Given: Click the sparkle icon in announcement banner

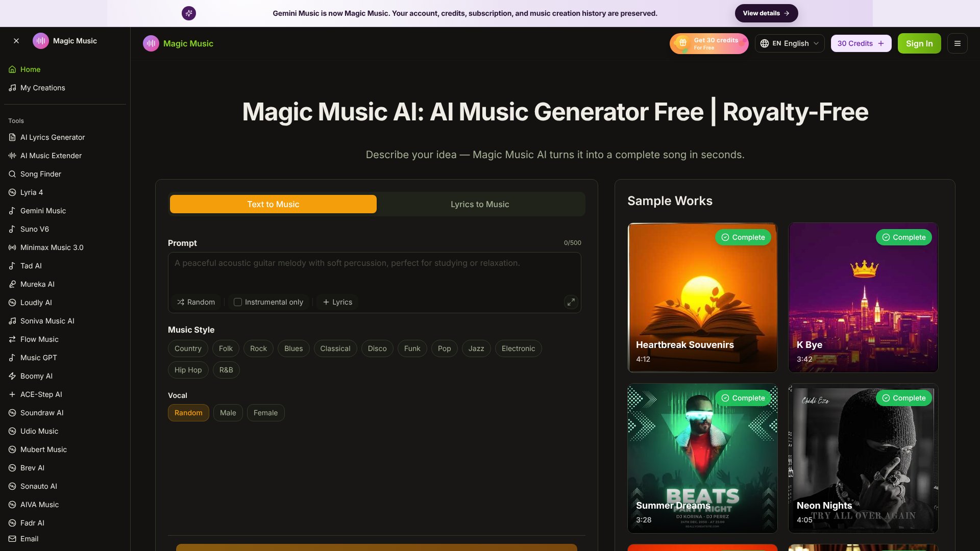Looking at the screenshot, I should [x=189, y=13].
